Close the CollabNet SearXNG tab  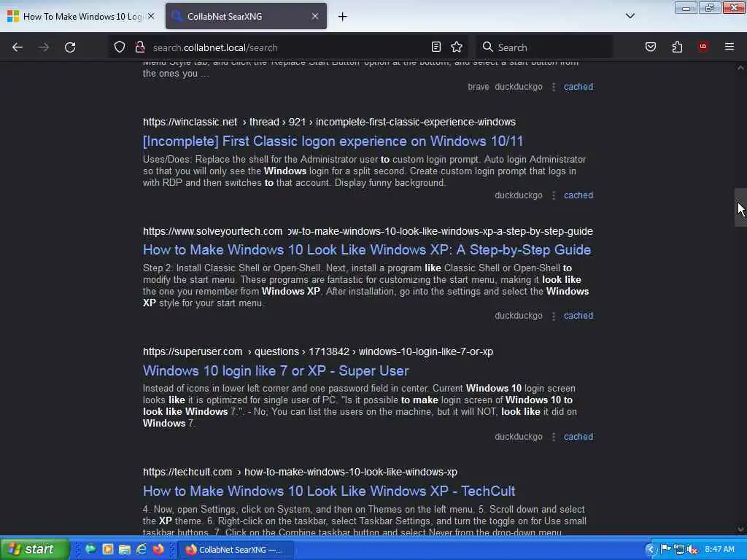pyautogui.click(x=315, y=16)
